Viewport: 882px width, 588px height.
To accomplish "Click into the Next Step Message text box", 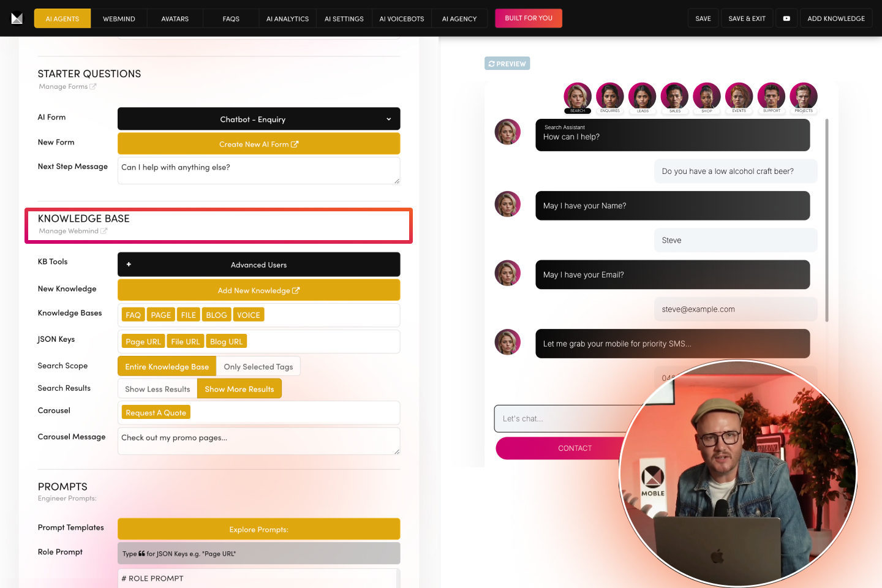I will (x=258, y=170).
